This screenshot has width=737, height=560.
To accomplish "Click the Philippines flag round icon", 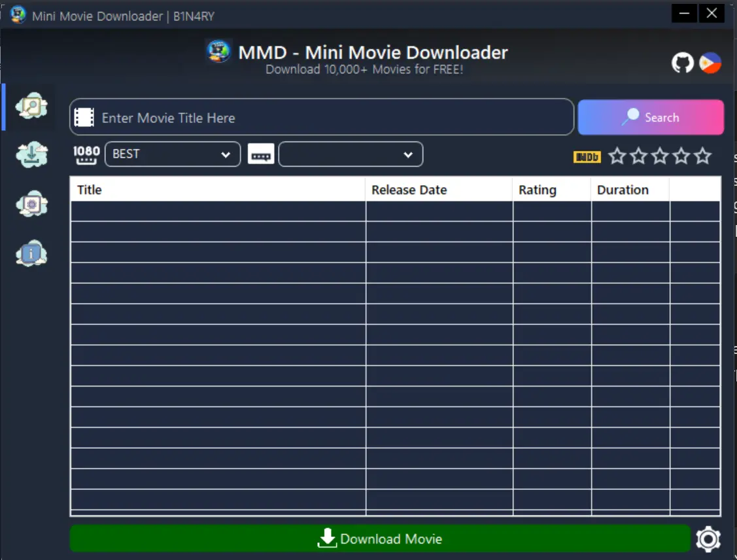I will pos(710,63).
